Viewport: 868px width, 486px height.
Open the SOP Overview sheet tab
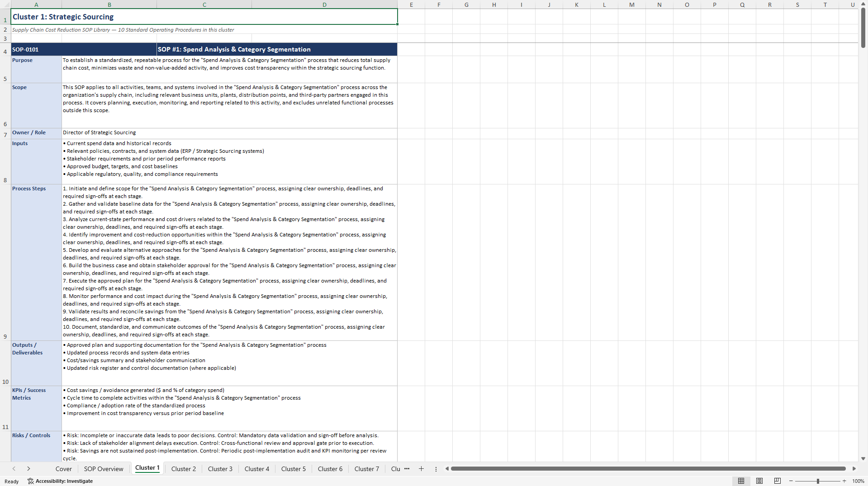[x=104, y=469]
